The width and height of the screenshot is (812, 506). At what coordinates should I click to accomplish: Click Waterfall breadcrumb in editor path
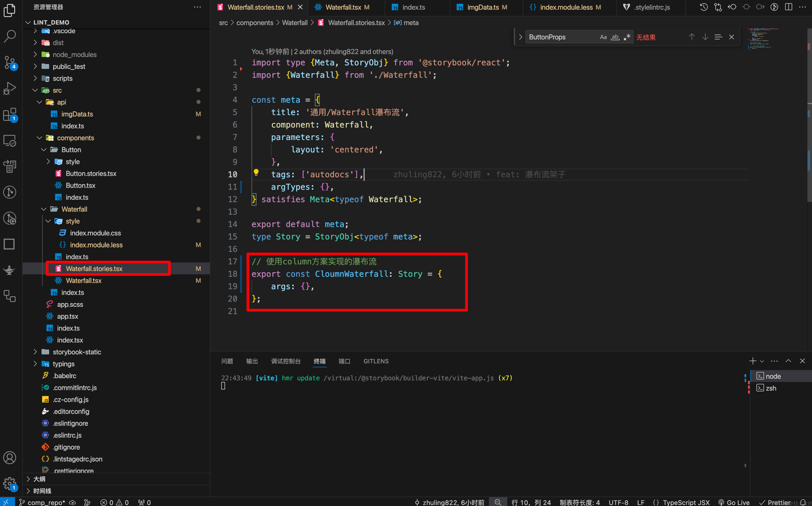click(295, 23)
